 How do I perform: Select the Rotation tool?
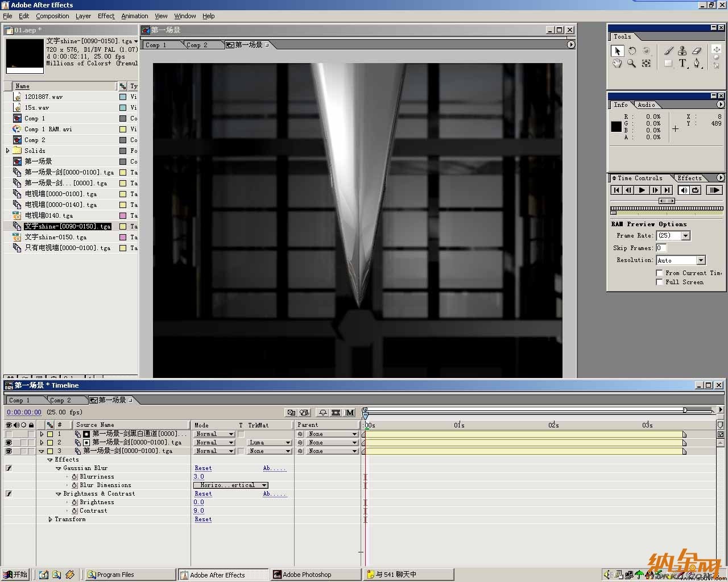coord(632,51)
